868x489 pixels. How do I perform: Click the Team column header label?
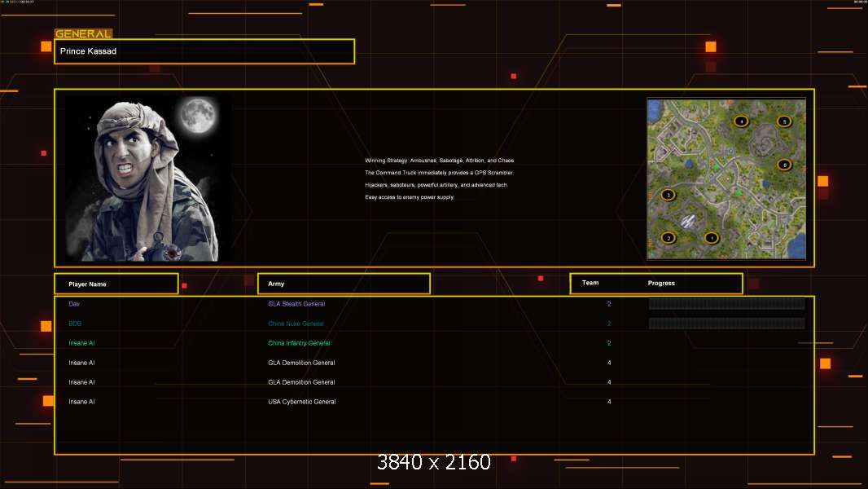[590, 284]
